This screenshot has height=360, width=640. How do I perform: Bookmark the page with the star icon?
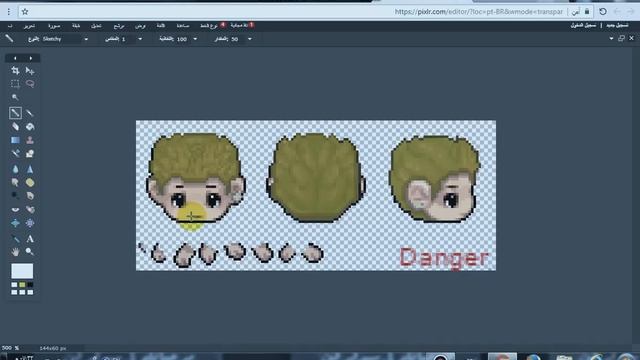pyautogui.click(x=25, y=12)
